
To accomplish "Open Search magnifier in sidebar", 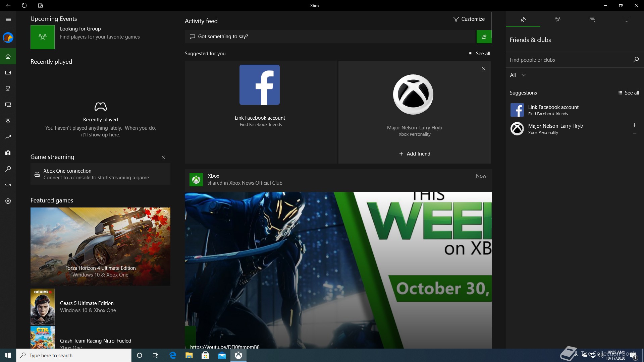I will click(8, 169).
